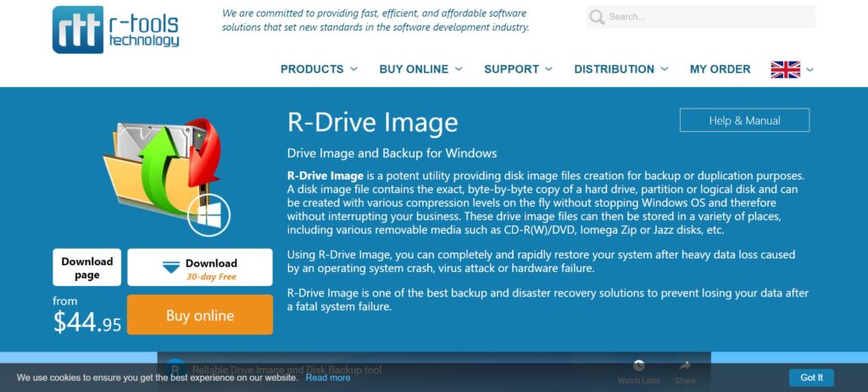The height and width of the screenshot is (392, 868).
Task: Click the R-Drive Image product illustration
Action: pos(167,176)
